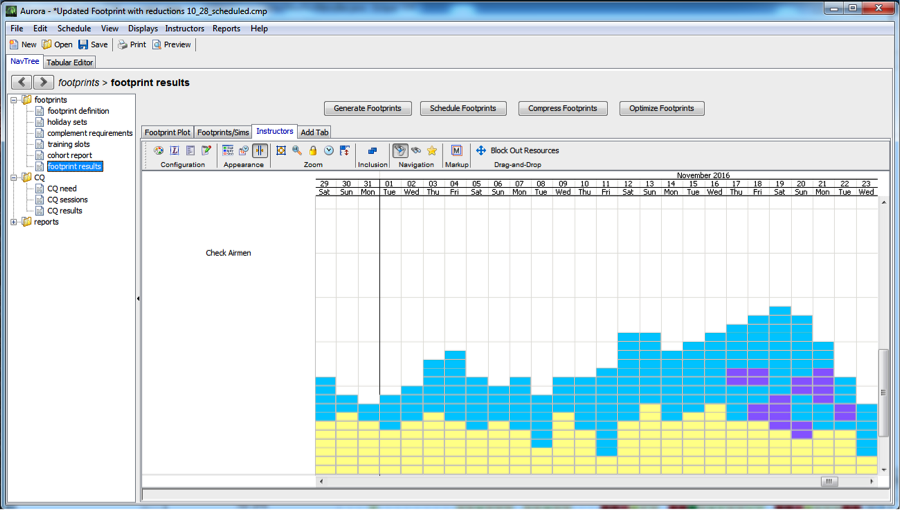This screenshot has height=510, width=900.
Task: Click the Generate Footprints button
Action: tap(367, 108)
